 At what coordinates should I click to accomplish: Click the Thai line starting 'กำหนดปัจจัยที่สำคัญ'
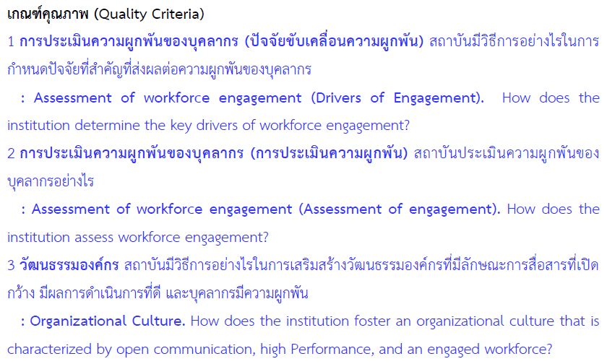coord(160,69)
